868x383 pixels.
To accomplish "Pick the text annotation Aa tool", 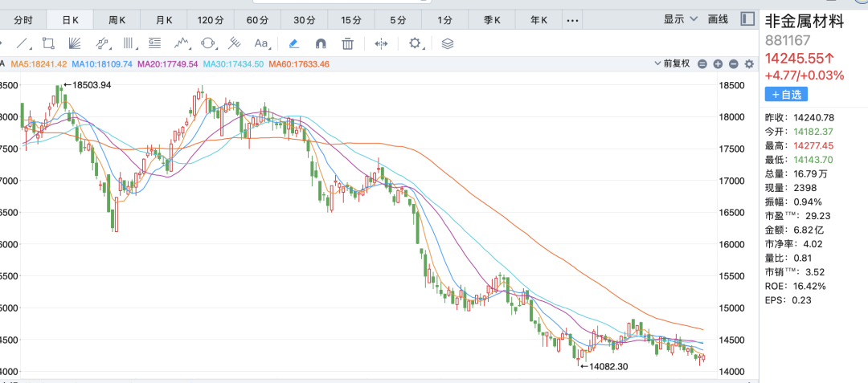I will pyautogui.click(x=261, y=43).
